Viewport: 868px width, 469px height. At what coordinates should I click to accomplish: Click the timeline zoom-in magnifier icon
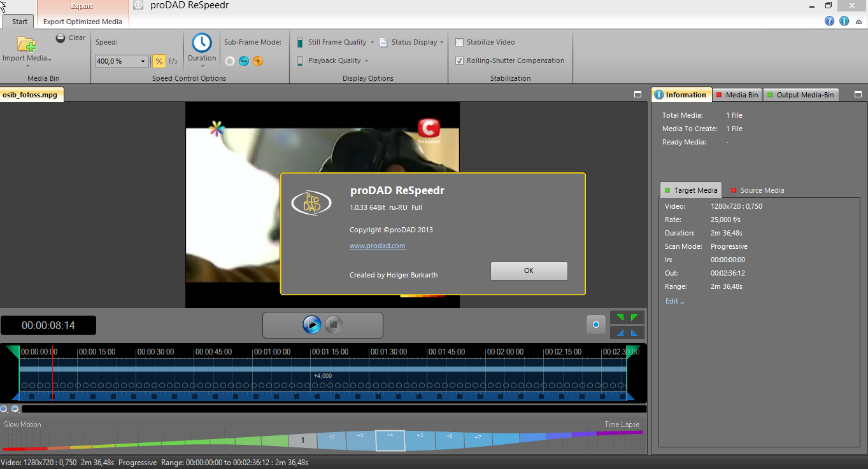[4, 409]
